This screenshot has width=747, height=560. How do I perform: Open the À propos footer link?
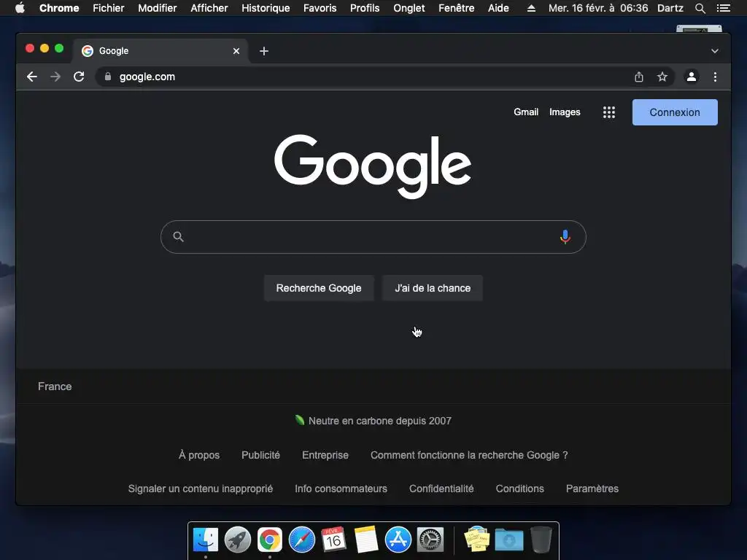click(199, 455)
